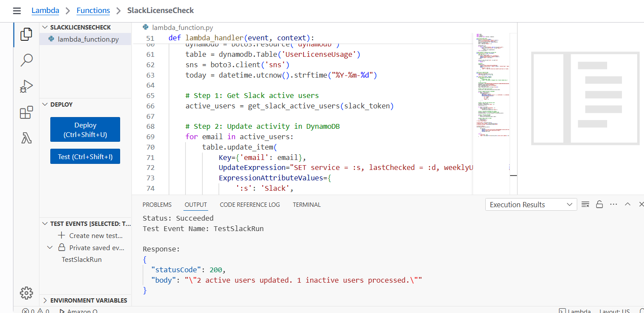
Task: Click the SlackLicenseCheck breadcrumb title
Action: click(160, 10)
